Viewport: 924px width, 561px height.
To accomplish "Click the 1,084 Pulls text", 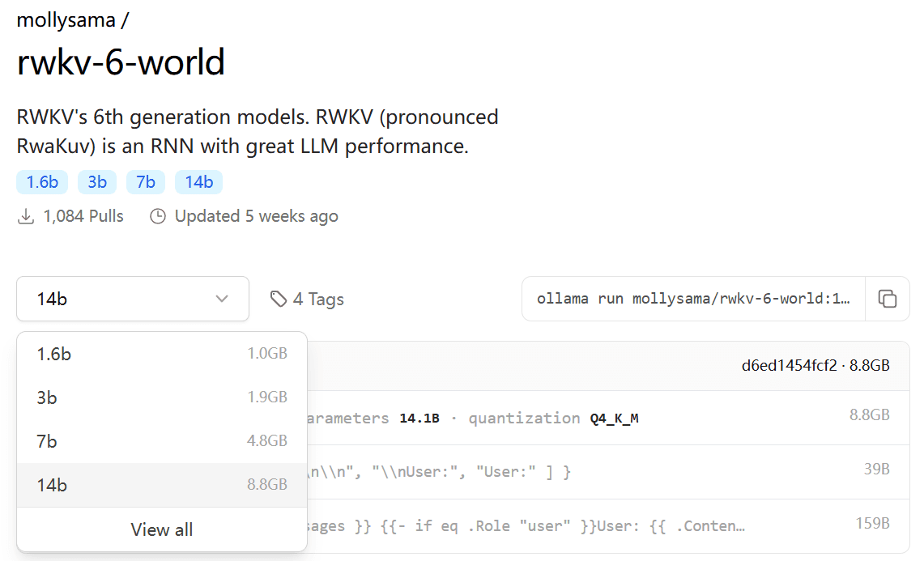I will click(83, 216).
